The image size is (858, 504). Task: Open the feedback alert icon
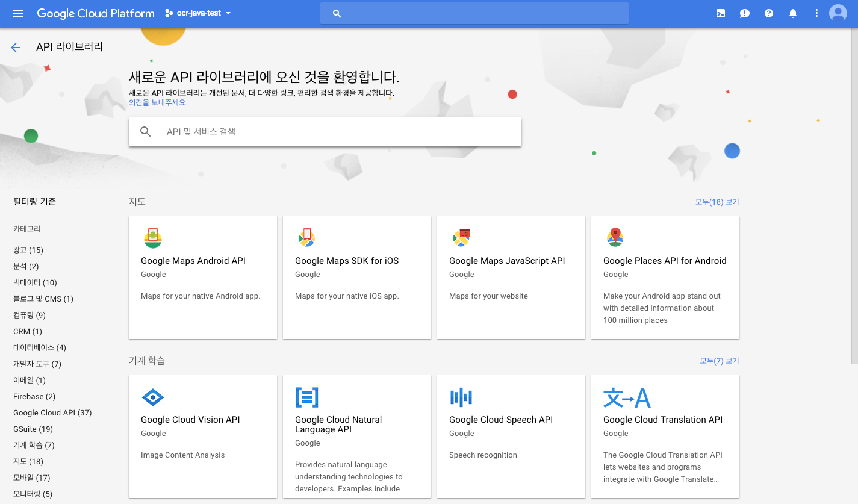(x=745, y=13)
